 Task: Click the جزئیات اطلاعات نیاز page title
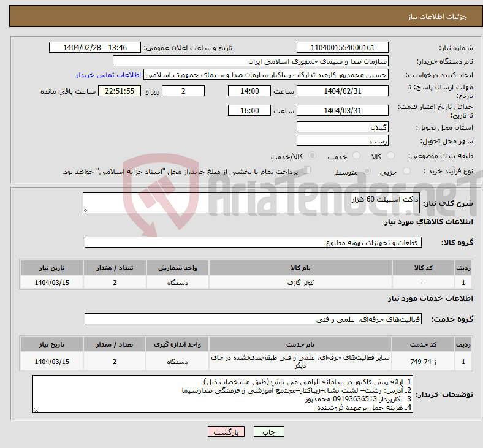point(438,17)
